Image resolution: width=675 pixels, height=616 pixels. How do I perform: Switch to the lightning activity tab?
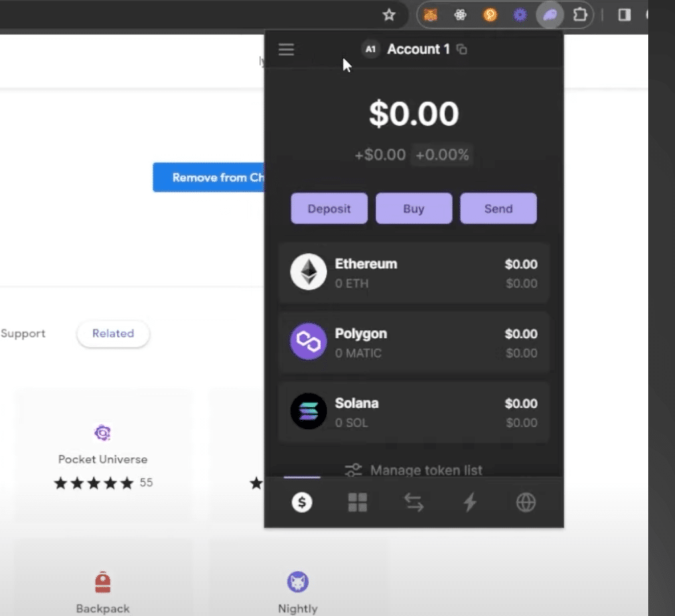pos(469,502)
